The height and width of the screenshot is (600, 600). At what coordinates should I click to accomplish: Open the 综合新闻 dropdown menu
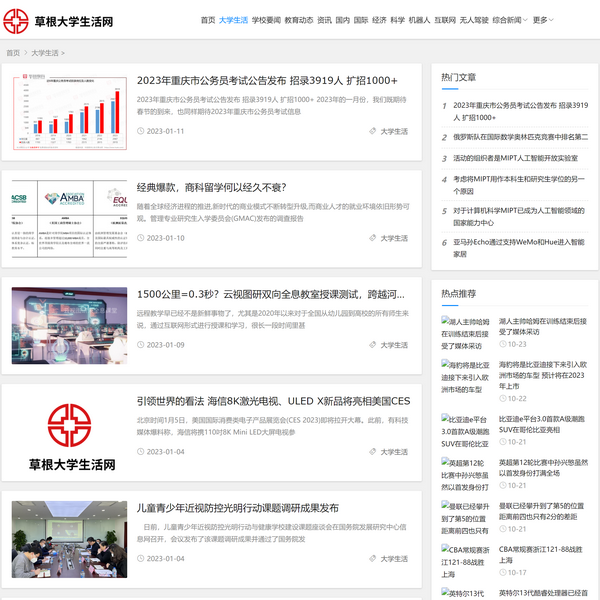coord(508,20)
